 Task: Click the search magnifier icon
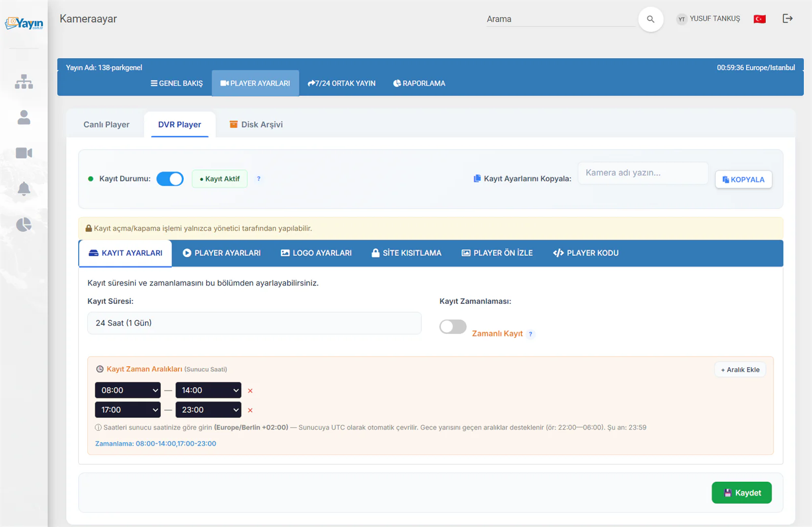coord(651,19)
